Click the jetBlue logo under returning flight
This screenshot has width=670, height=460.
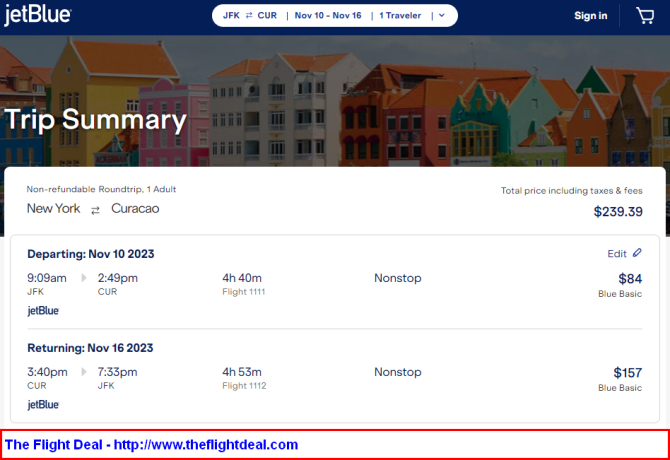pyautogui.click(x=43, y=404)
